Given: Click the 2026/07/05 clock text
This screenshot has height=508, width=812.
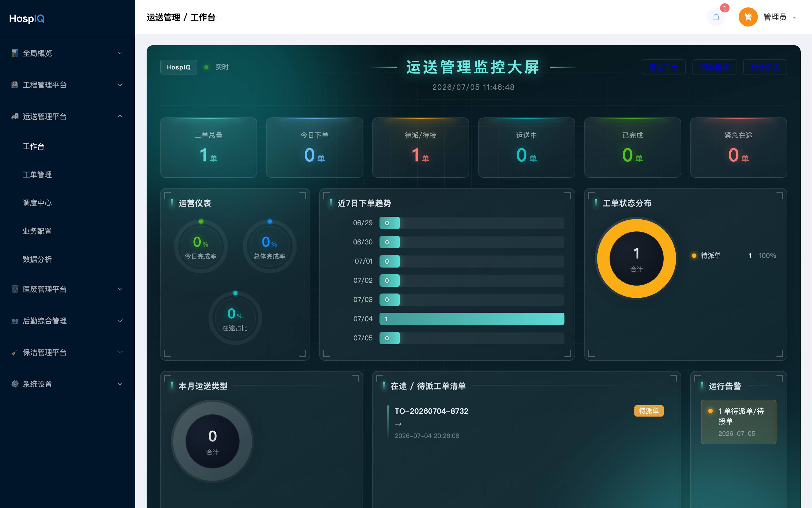Looking at the screenshot, I should coord(473,87).
